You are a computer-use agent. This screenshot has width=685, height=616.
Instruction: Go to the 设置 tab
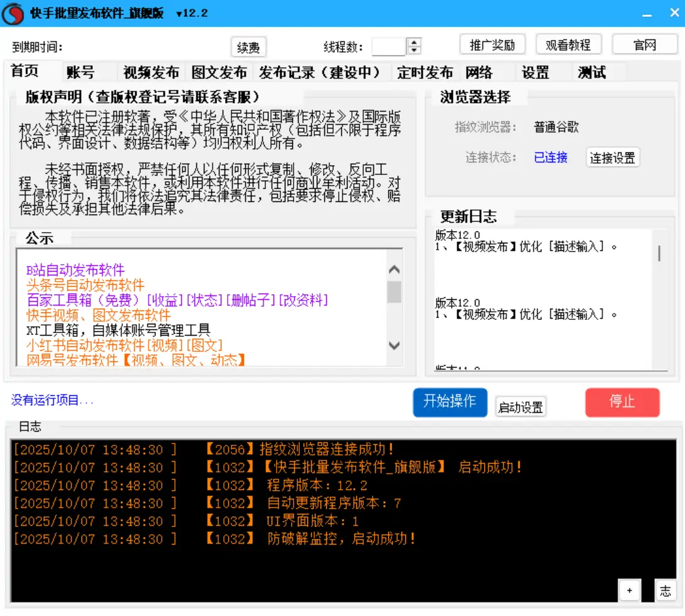[535, 73]
